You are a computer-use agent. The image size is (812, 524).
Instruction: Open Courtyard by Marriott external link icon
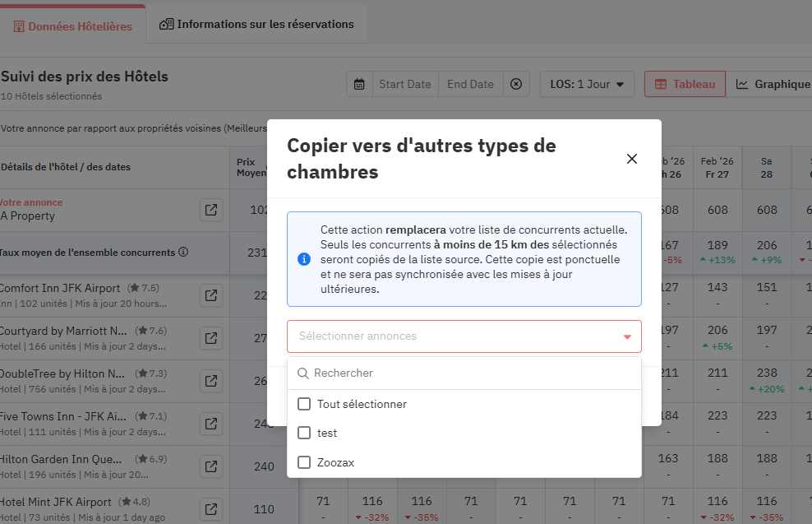pos(211,338)
